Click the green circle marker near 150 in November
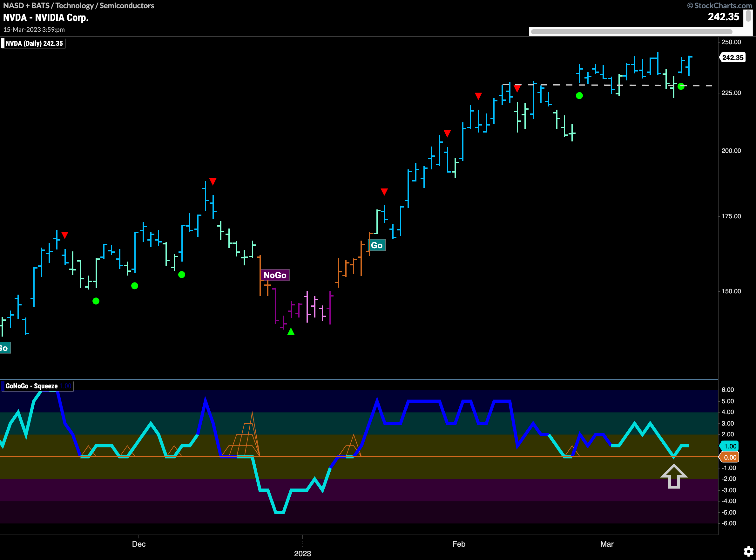 pos(96,301)
